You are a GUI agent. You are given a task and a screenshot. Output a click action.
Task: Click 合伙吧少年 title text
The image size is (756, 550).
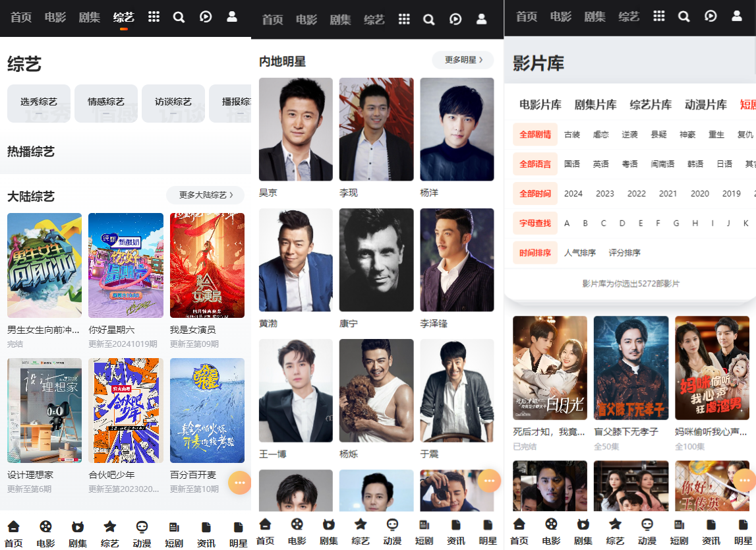(x=112, y=475)
